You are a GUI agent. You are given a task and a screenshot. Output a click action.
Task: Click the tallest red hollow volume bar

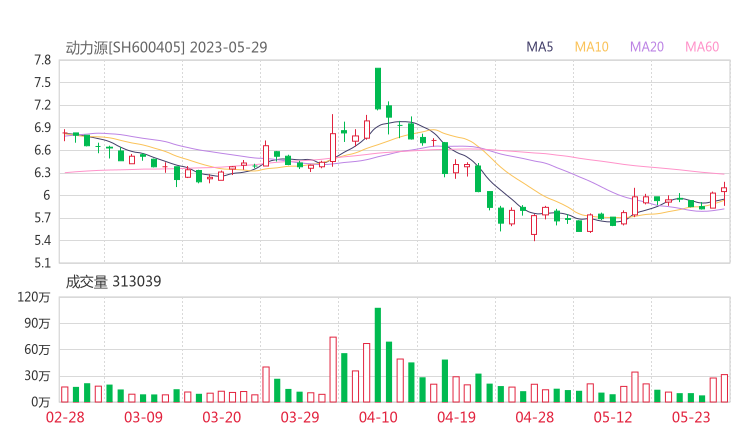pyautogui.click(x=333, y=369)
